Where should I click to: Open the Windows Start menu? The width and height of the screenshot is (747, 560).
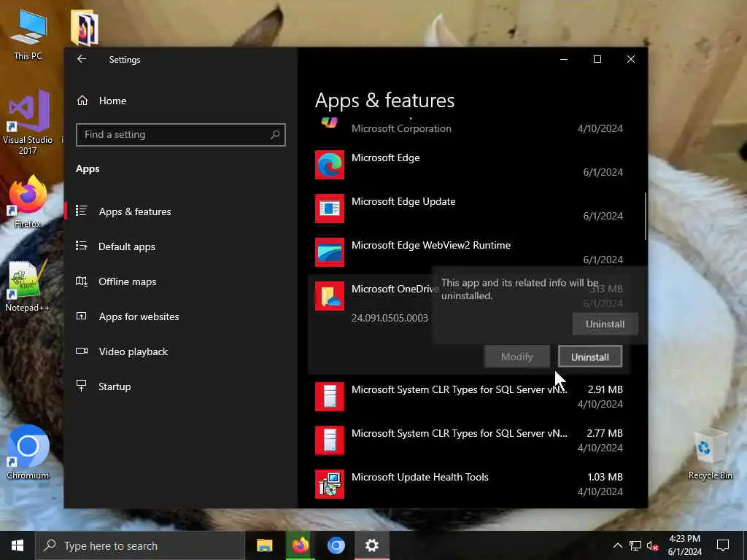(x=18, y=545)
